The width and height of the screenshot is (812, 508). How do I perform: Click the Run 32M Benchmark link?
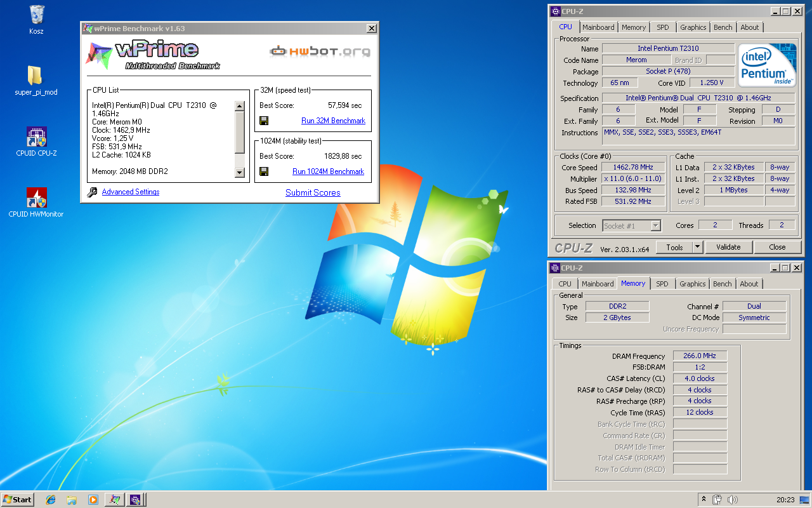point(333,121)
